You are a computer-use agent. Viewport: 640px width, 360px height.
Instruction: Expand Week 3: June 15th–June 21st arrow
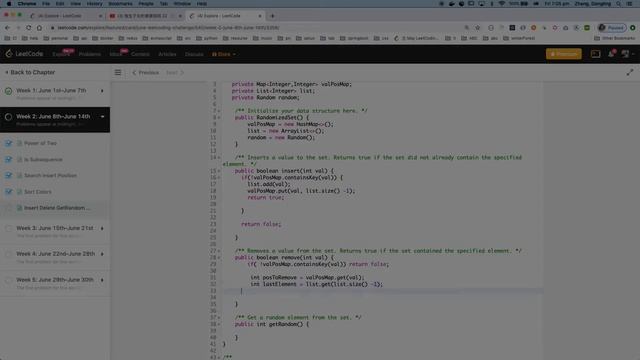point(102,228)
